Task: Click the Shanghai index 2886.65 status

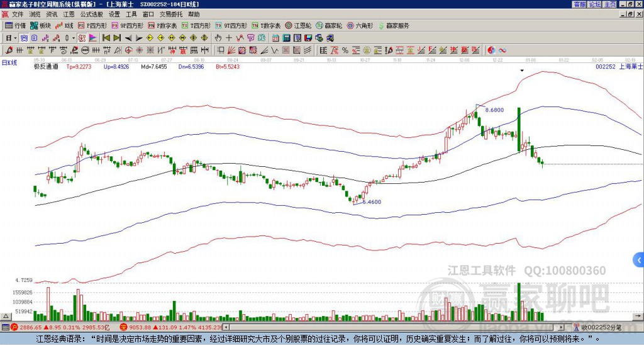Action: tap(60, 327)
